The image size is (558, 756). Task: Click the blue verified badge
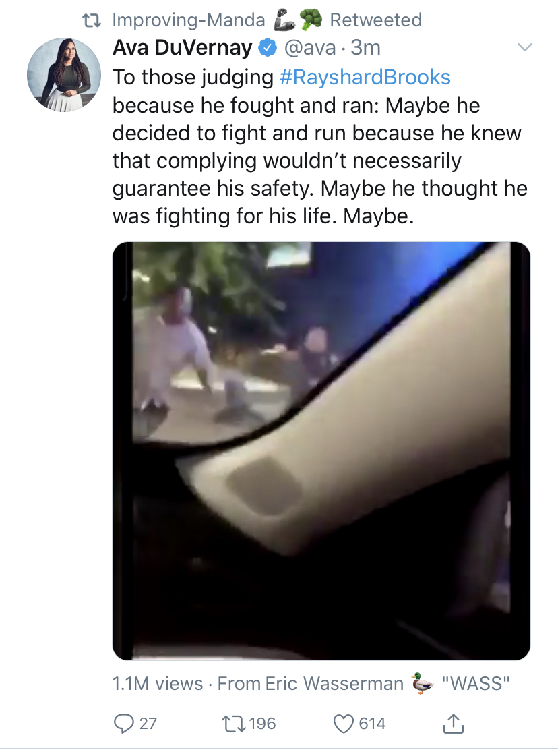(268, 47)
